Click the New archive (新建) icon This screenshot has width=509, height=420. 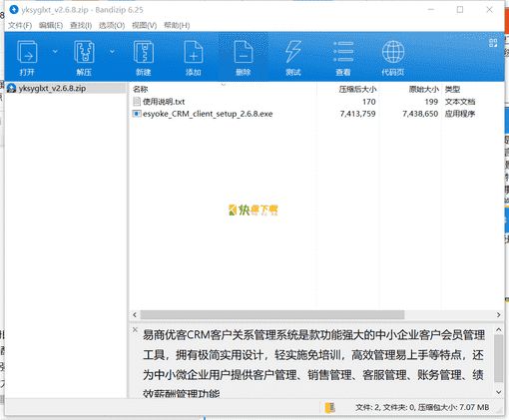[x=144, y=52]
